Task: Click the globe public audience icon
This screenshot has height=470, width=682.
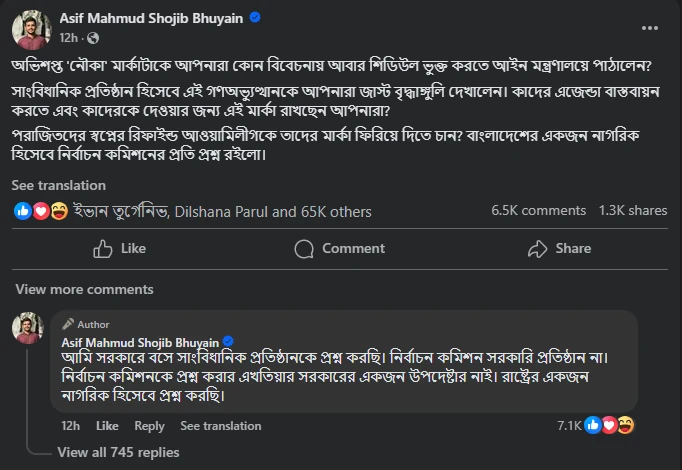Action: click(x=94, y=38)
